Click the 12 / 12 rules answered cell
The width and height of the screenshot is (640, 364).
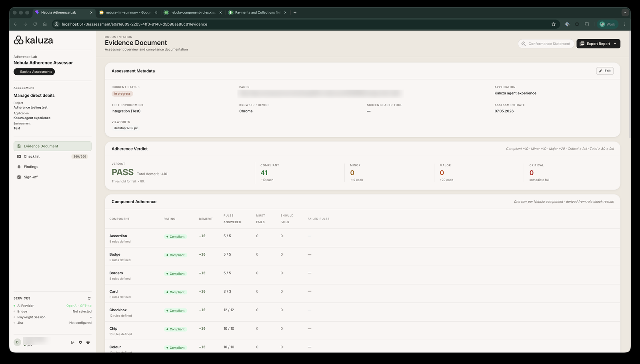(x=229, y=310)
